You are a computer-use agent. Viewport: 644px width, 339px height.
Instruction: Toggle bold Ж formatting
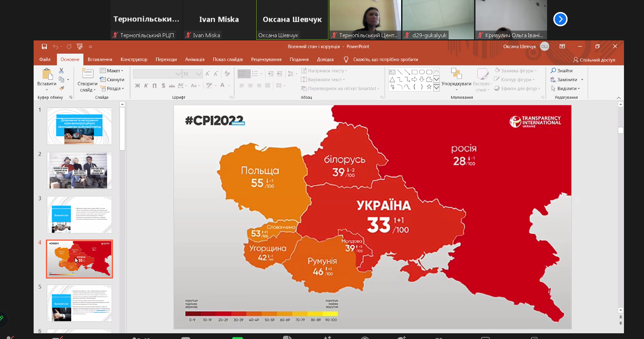137,85
